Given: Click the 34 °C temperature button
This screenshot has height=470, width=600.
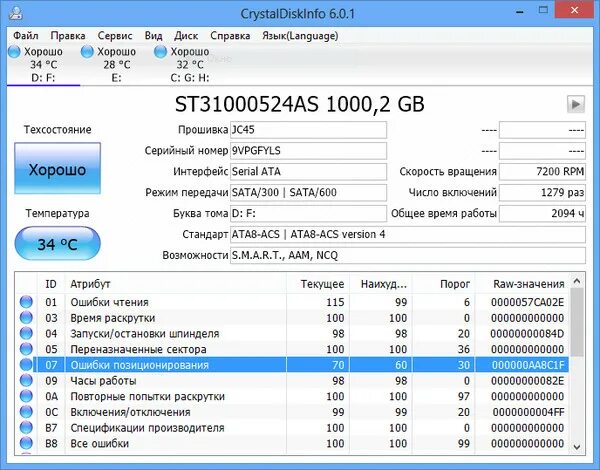Looking at the screenshot, I should coord(57,244).
